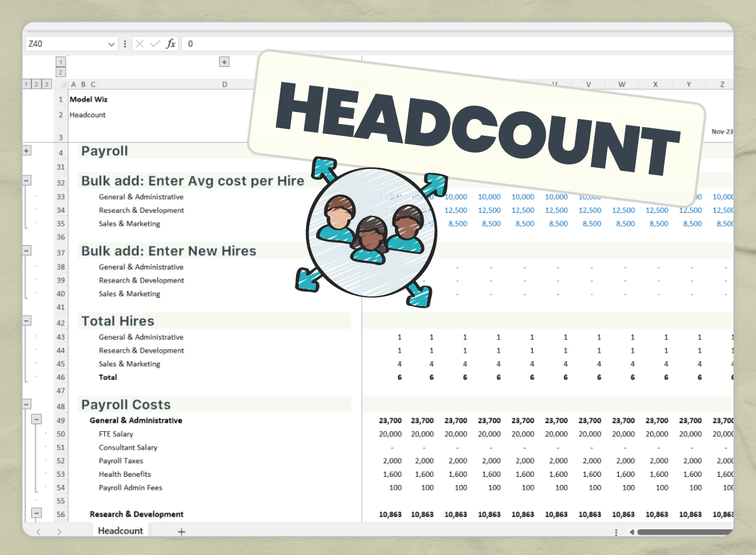Viewport: 756px width, 555px height.
Task: Click the Cancel (X) icon in formula bar
Action: (x=140, y=43)
